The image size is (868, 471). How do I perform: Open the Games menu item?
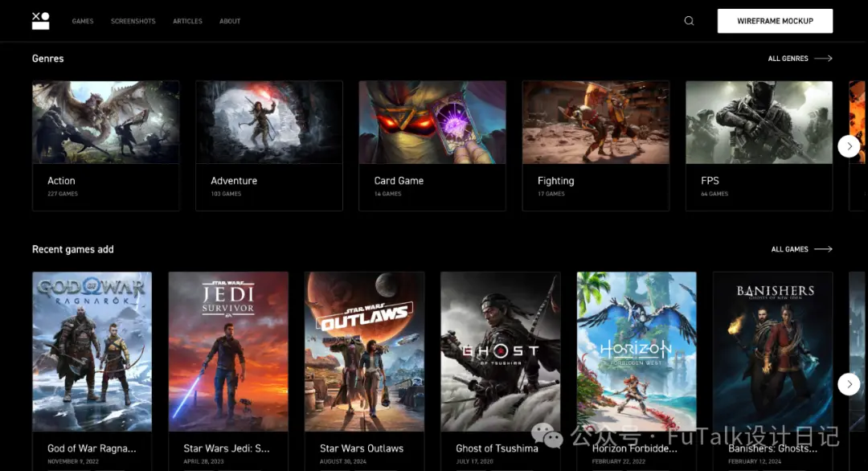83,21
